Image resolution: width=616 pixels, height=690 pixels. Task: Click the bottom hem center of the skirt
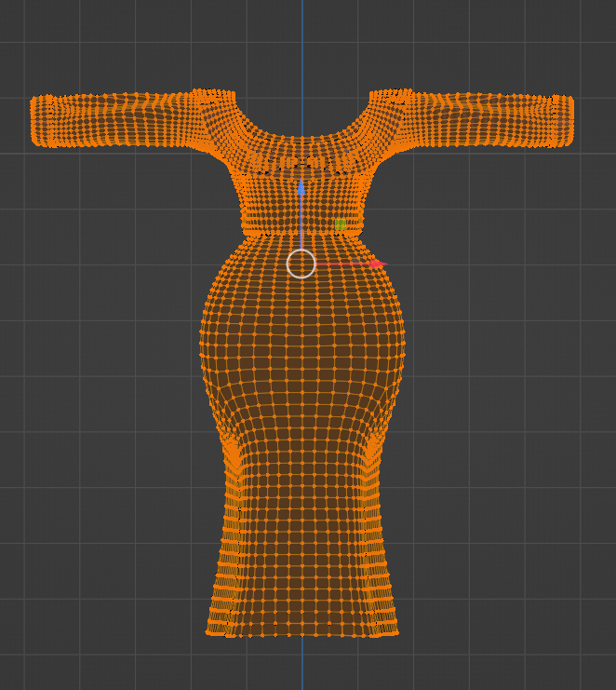click(x=302, y=635)
